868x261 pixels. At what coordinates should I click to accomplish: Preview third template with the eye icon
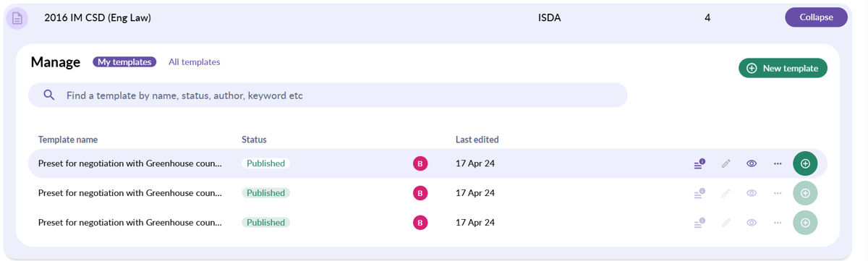pos(752,223)
